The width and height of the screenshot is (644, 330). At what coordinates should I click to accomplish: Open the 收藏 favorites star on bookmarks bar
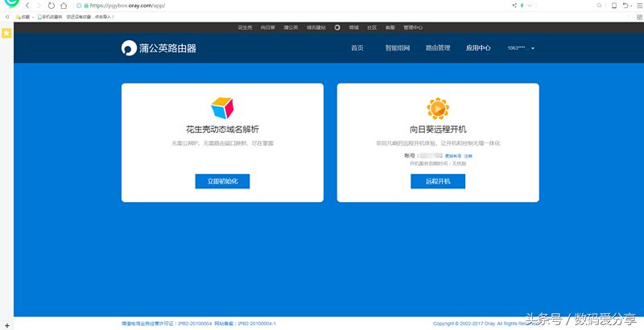(23, 17)
